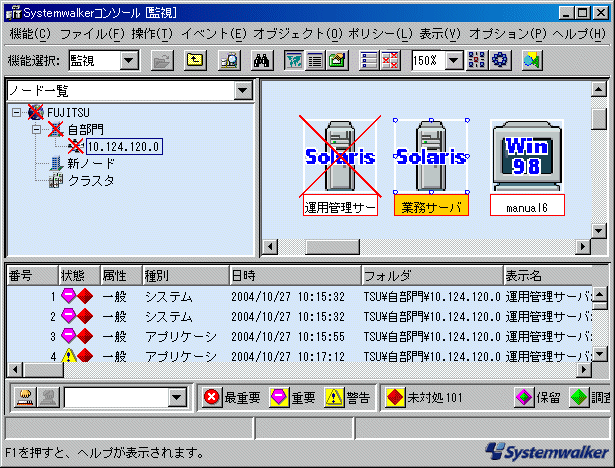The height and width of the screenshot is (468, 615).
Task: Click map horizontal scrollbar thumb
Action: (x=332, y=247)
